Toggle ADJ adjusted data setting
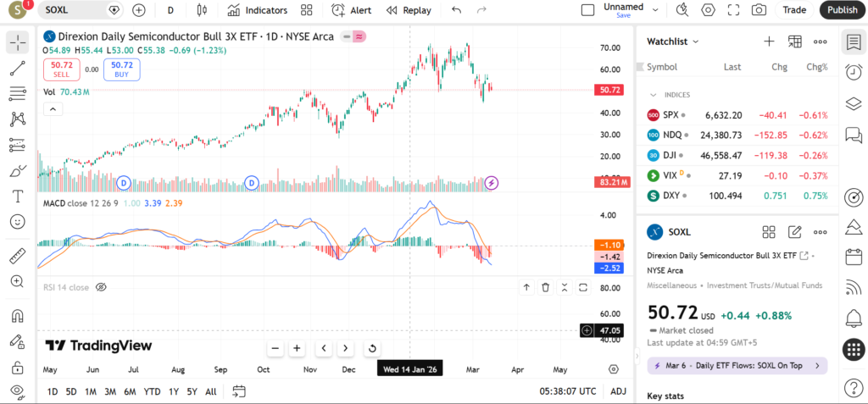 (618, 391)
